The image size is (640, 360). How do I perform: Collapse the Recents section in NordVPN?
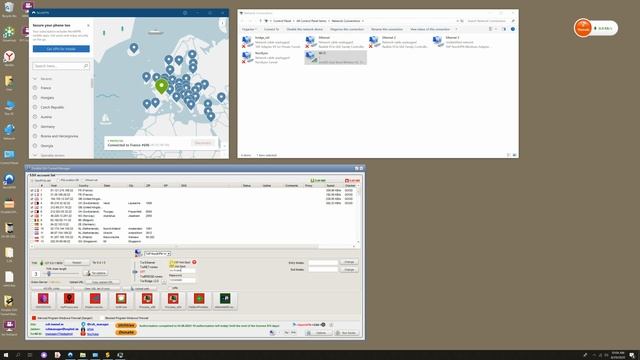(x=35, y=78)
